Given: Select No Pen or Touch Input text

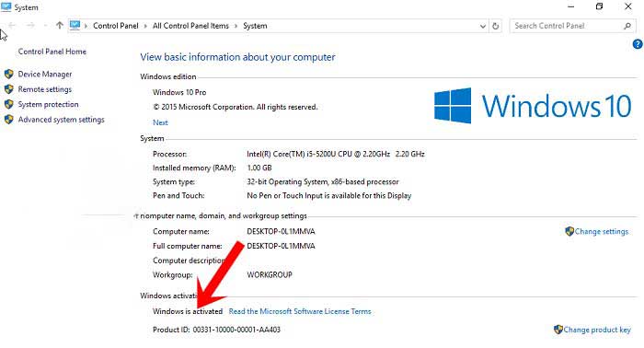Looking at the screenshot, I should [x=329, y=195].
